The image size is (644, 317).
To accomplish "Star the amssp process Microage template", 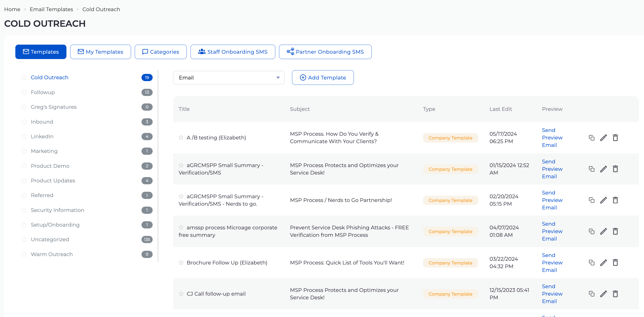I will click(181, 228).
